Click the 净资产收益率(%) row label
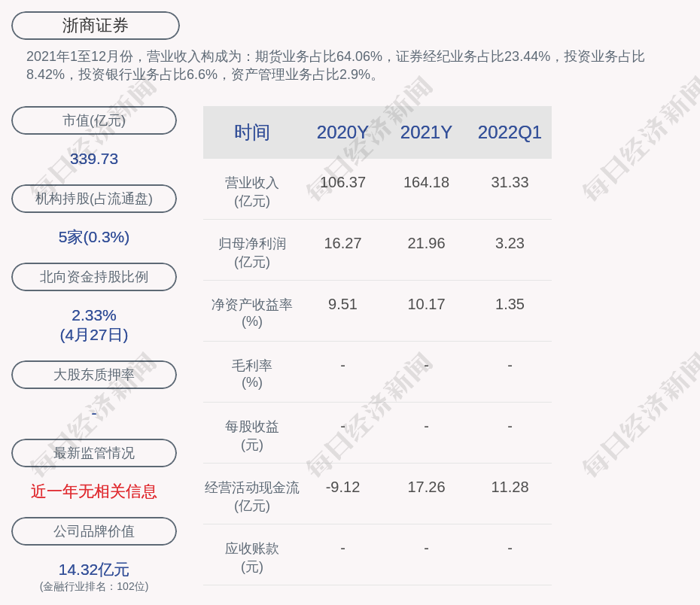Image resolution: width=700 pixels, height=605 pixels. tap(252, 313)
